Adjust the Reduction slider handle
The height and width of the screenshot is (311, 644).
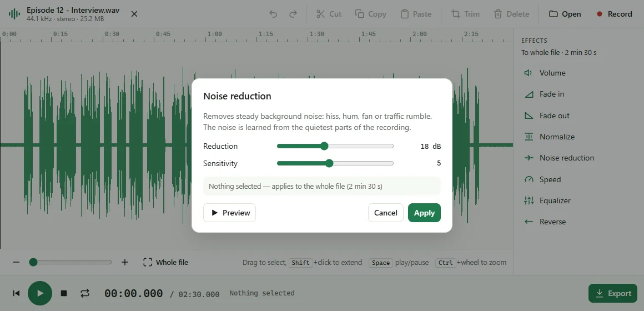click(x=324, y=146)
